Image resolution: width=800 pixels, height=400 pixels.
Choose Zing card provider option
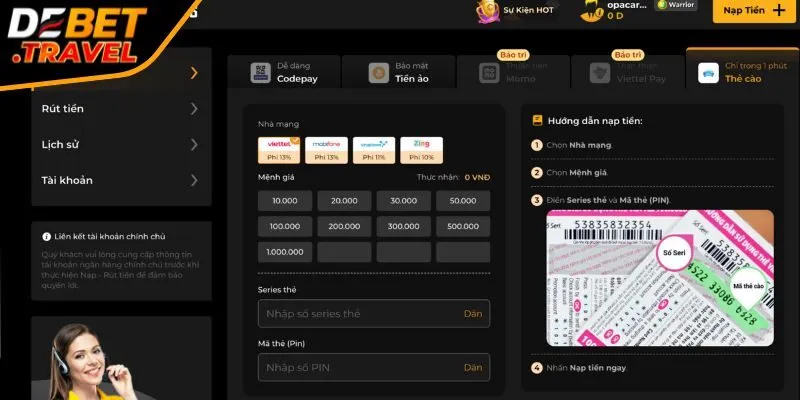pos(421,150)
